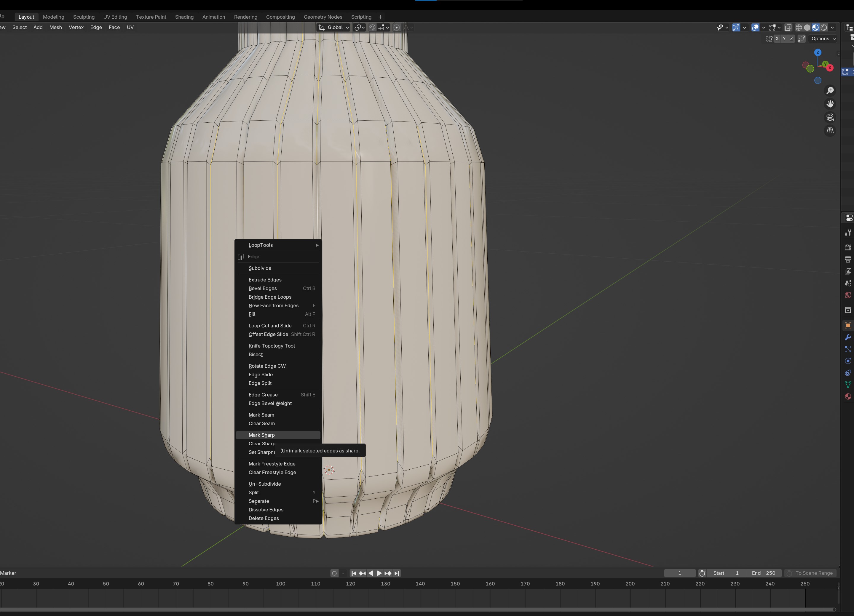Open the World properties tab
This screenshot has height=616, width=854.
pos(847,295)
